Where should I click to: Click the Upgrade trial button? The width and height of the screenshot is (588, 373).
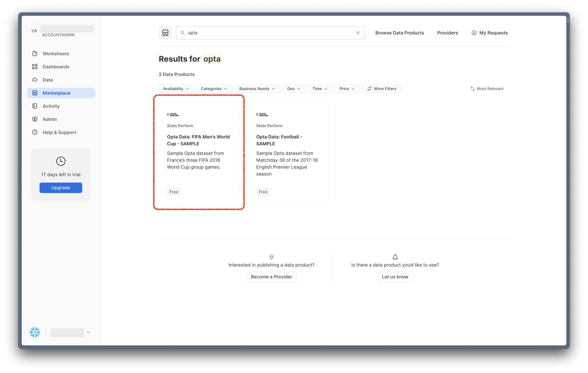coord(61,188)
